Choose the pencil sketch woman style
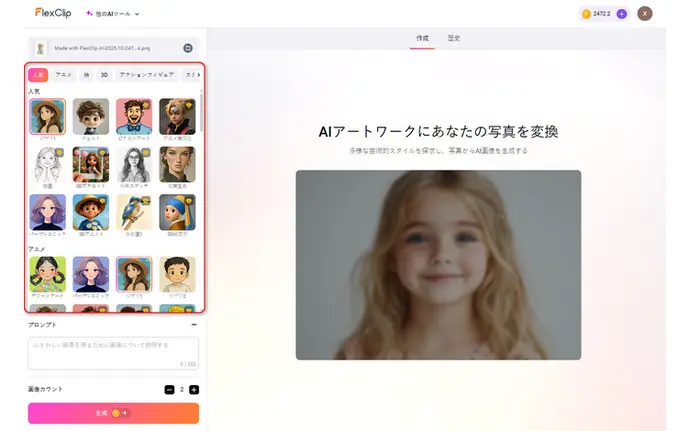Image resolution: width=700 pixels, height=431 pixels. point(134,164)
